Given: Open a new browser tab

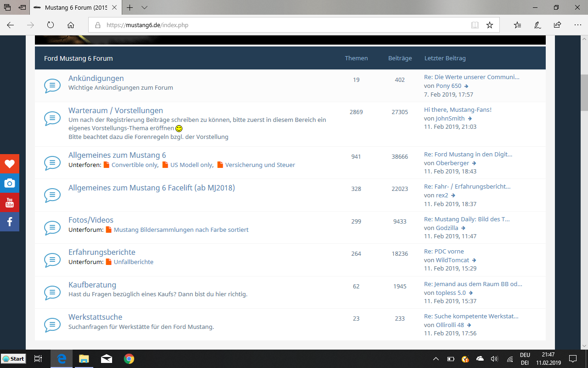Looking at the screenshot, I should tap(130, 8).
